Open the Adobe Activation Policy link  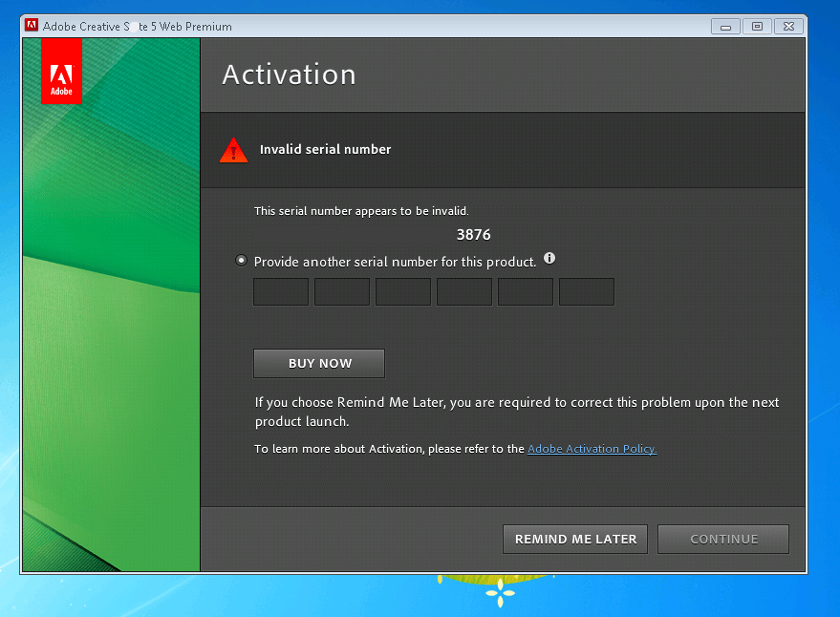point(591,448)
